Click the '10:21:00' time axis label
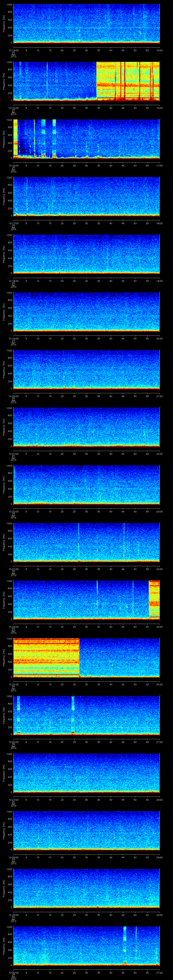The width and height of the screenshot is (173, 980). [x=13, y=454]
